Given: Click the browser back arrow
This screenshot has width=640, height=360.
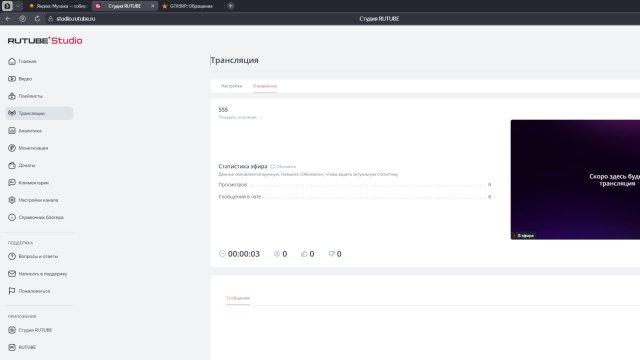Looking at the screenshot, I should click(x=8, y=18).
